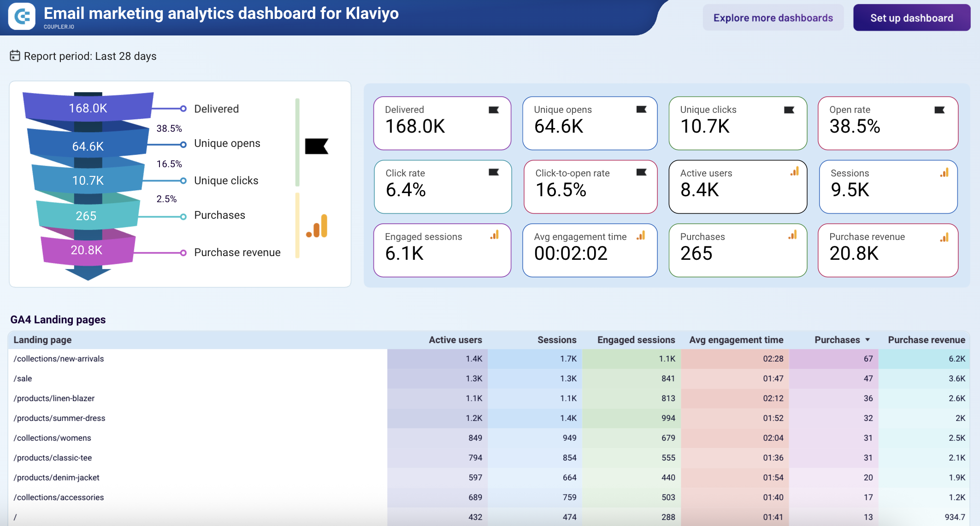Select the /products/denim-jacket row
The width and height of the screenshot is (980, 526).
click(x=489, y=478)
